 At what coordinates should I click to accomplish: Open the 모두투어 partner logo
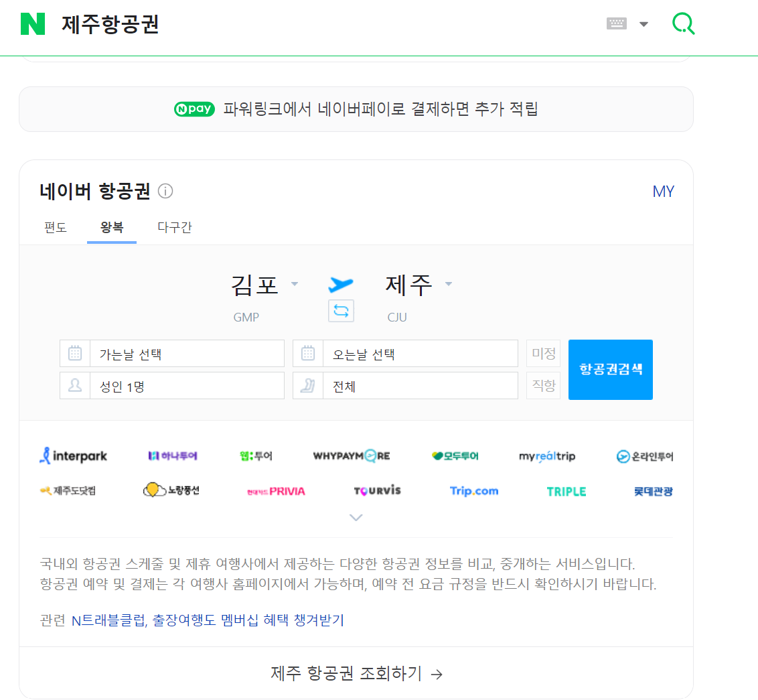pos(455,456)
